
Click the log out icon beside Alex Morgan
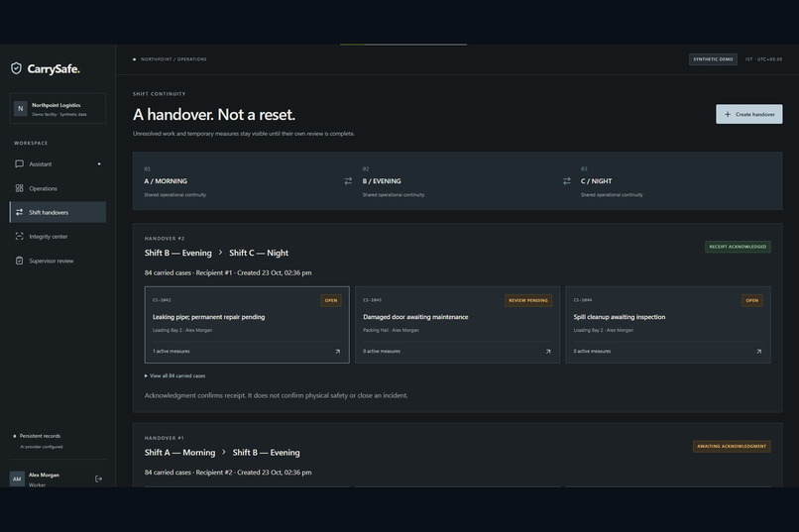[98, 479]
